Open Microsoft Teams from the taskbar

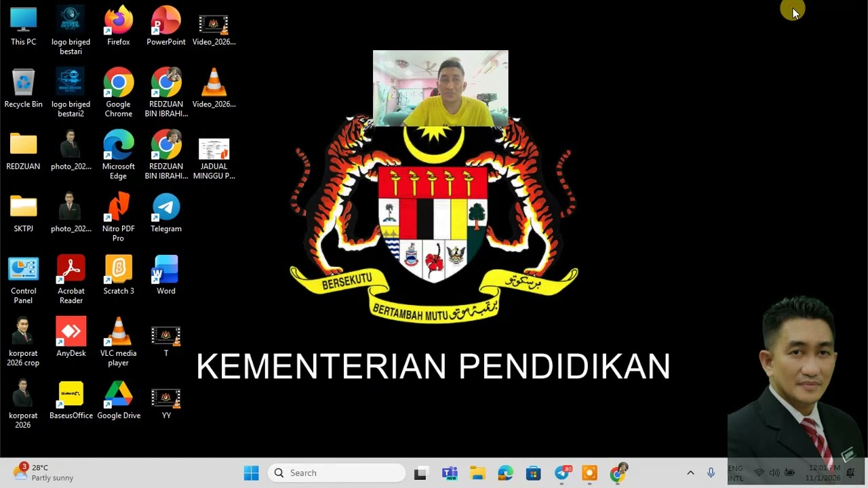[x=450, y=473]
